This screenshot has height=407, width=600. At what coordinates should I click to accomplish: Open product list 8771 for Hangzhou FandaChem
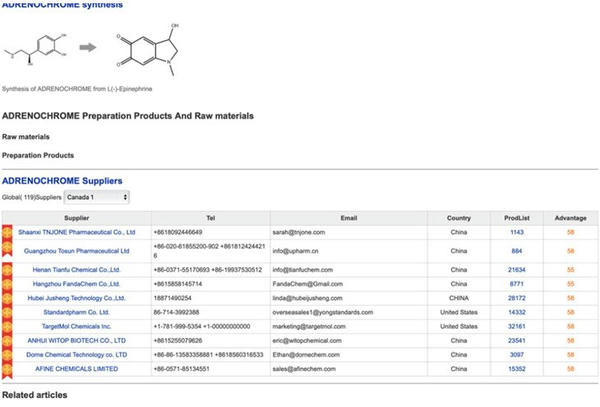517,284
